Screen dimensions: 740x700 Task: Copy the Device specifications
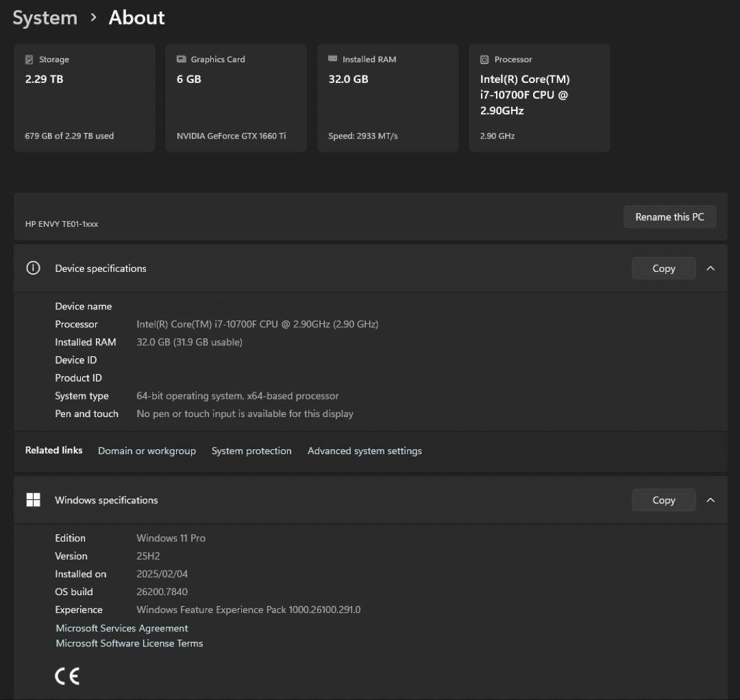[x=663, y=268]
